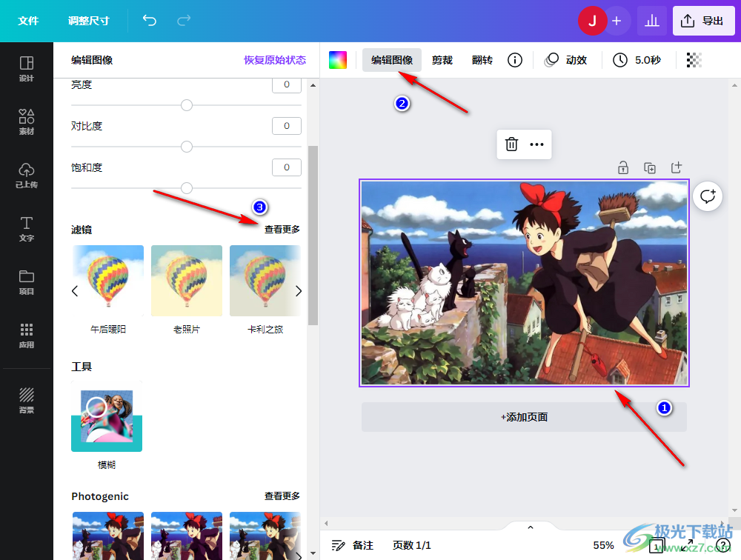Screen dimensions: 741x560
Task: Click the 页数 1/1 page indicator
Action: coord(411,545)
